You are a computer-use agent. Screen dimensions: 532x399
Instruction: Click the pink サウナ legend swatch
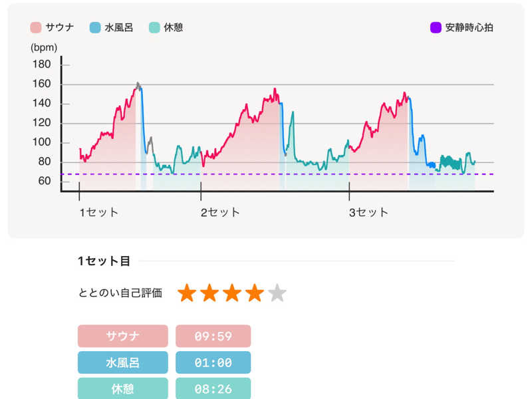tap(36, 27)
